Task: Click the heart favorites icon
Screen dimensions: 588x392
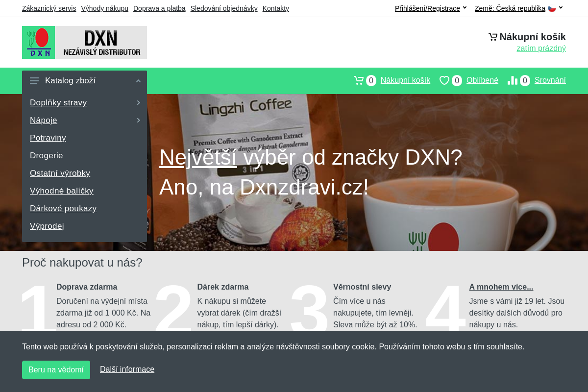Action: tap(444, 80)
